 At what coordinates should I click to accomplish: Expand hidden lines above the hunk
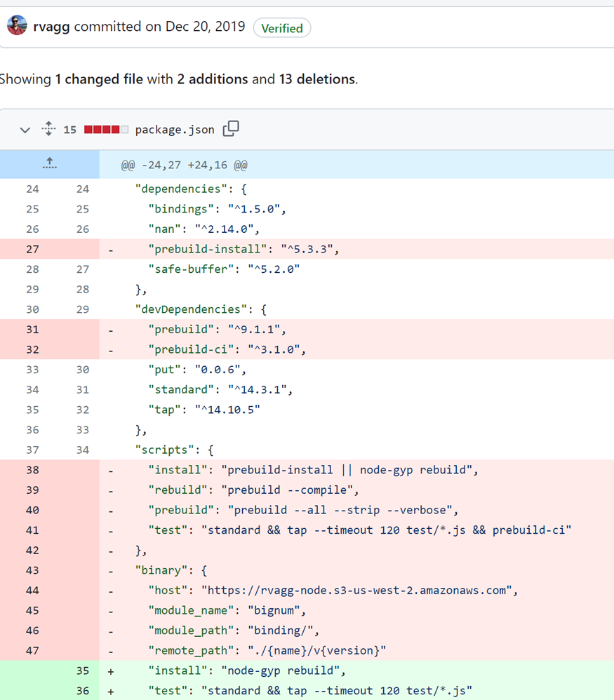point(49,164)
